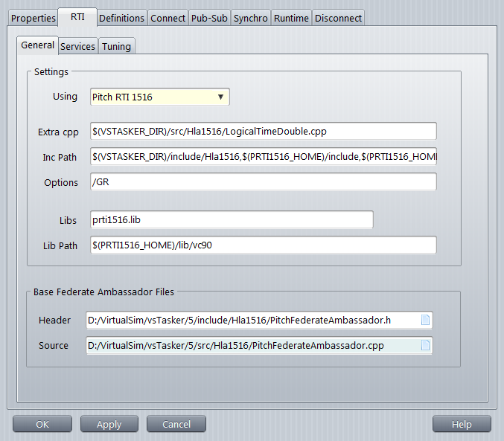Open the Services sub-tab

tap(77, 46)
